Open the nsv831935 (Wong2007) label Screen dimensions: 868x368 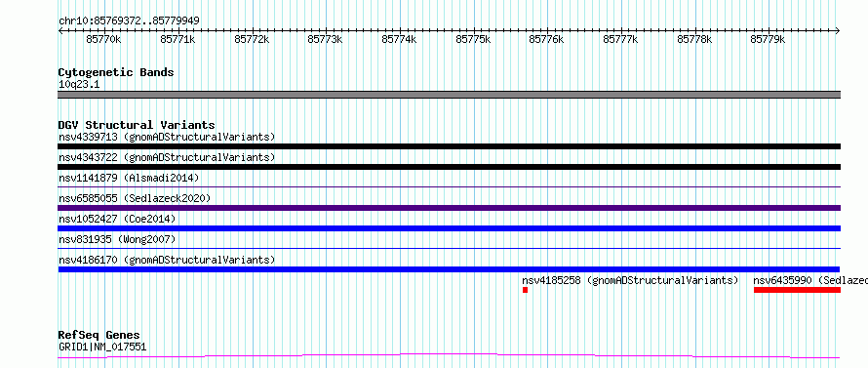[117, 239]
